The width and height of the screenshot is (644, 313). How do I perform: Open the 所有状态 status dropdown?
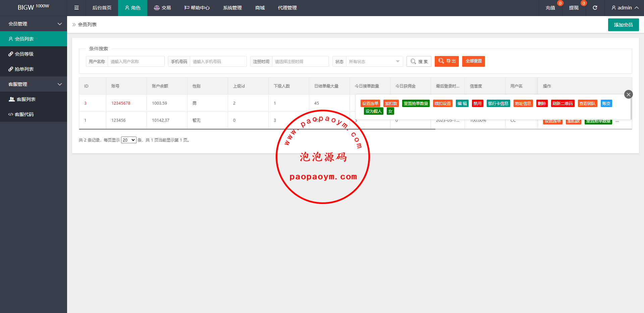374,61
